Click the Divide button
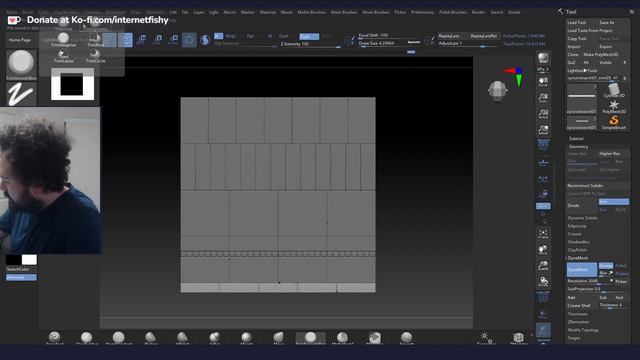This screenshot has width=640, height=360. click(x=582, y=206)
